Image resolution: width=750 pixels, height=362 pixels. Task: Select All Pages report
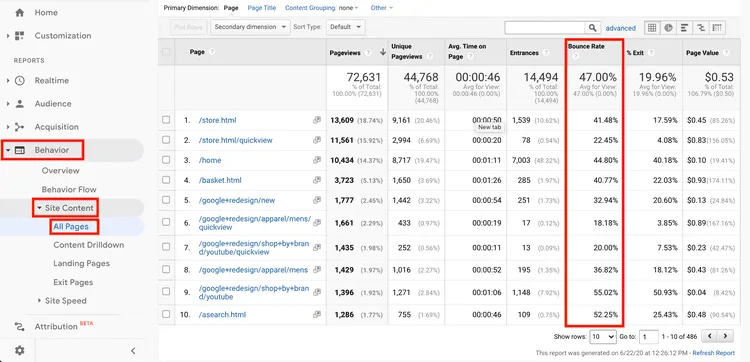click(71, 227)
